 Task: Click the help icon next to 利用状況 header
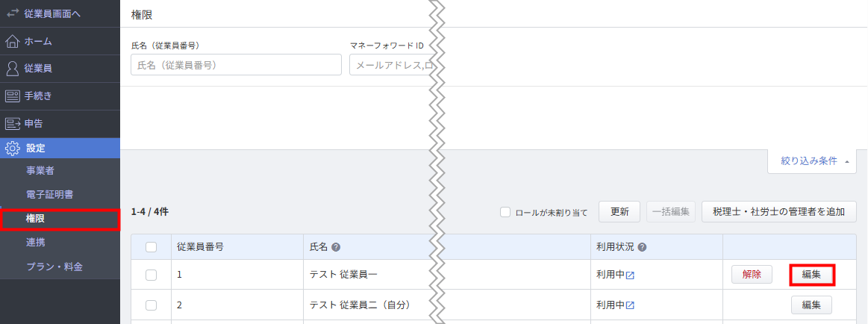click(x=642, y=248)
